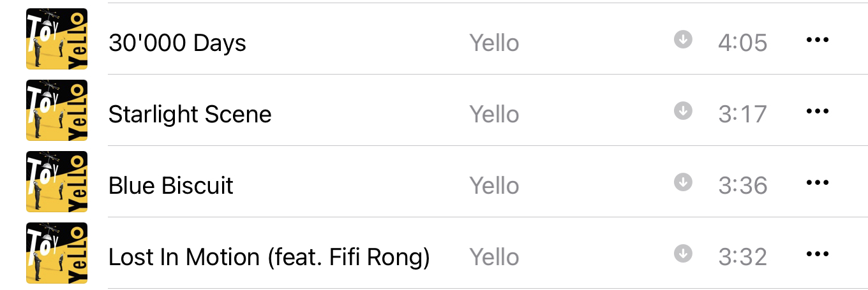Play Lost In Motion (feat. Fifi Rong)
Screen dimensions: 868x290
pos(269,257)
